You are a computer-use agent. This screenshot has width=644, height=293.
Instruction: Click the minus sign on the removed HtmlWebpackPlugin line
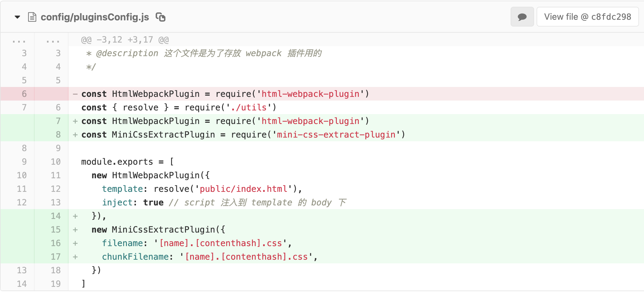click(75, 94)
